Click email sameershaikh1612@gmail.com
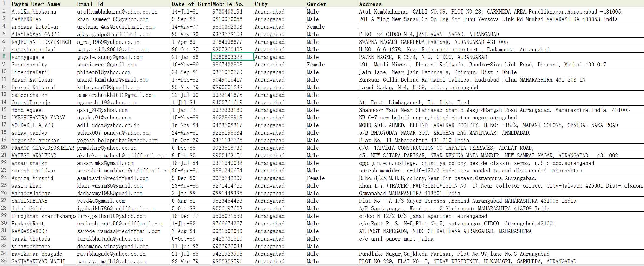 pos(123,95)
